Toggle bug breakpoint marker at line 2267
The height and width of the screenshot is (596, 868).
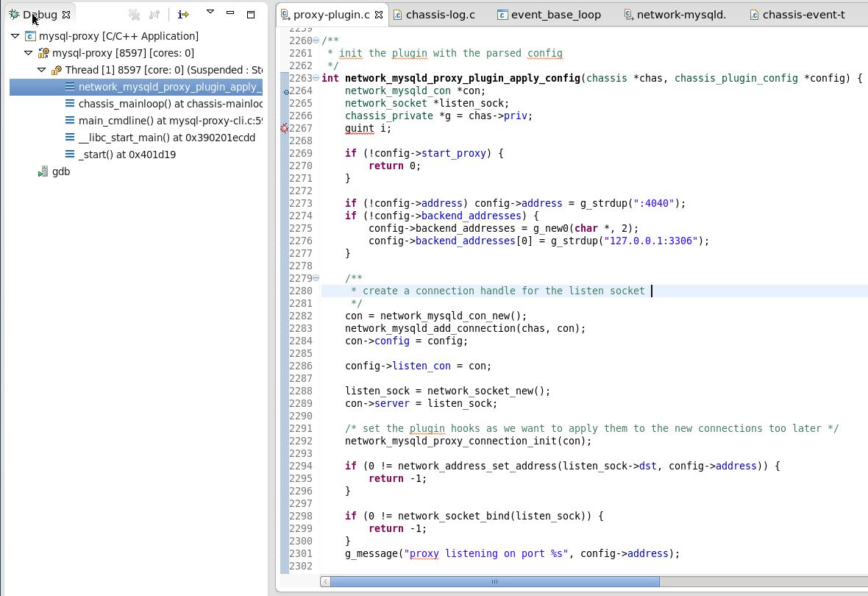click(285, 129)
